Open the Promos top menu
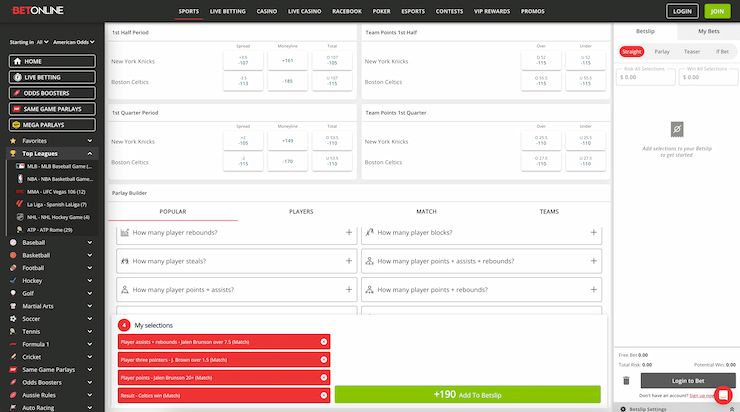This screenshot has height=412, width=740. [533, 11]
